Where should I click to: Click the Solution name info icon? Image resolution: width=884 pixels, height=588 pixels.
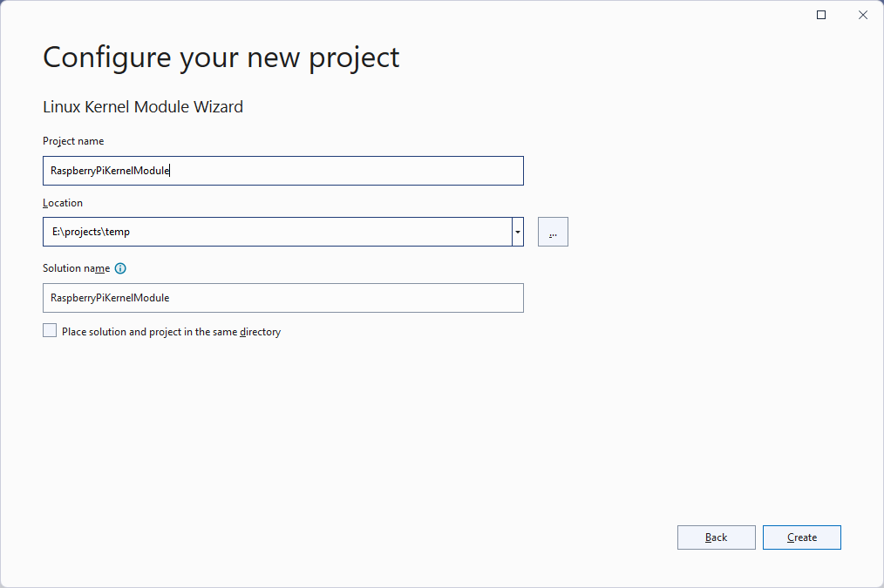pos(120,269)
